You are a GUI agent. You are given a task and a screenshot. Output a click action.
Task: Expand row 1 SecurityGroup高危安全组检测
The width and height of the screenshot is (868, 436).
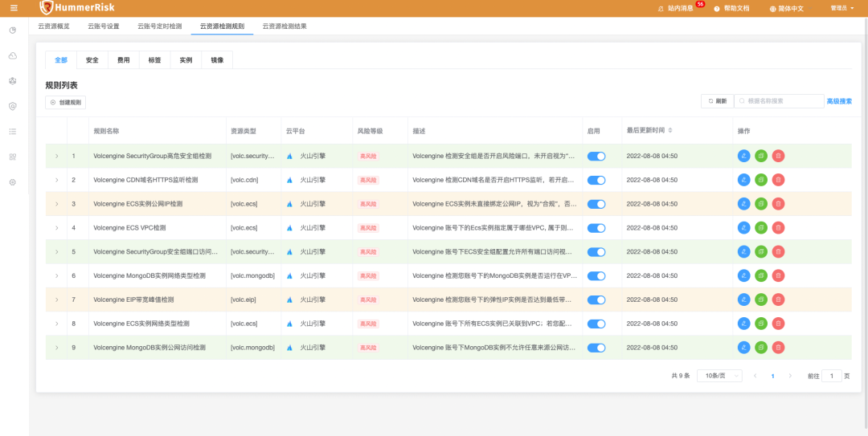point(56,156)
